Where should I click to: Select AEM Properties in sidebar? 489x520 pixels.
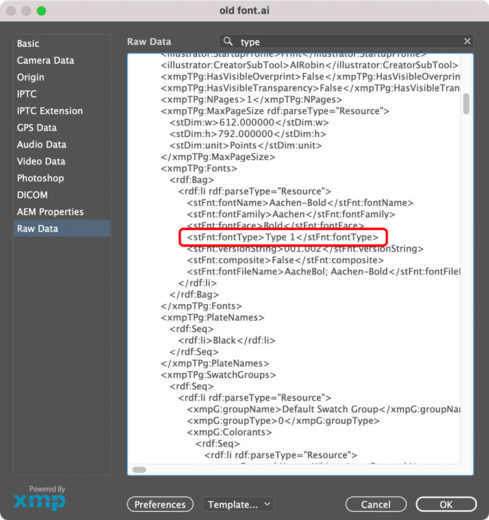50,212
